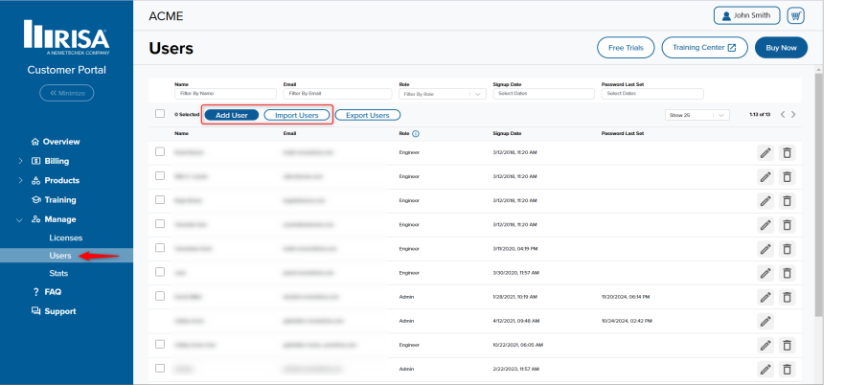Select checkbox for 1/28/2021 Admin row

coord(160,297)
